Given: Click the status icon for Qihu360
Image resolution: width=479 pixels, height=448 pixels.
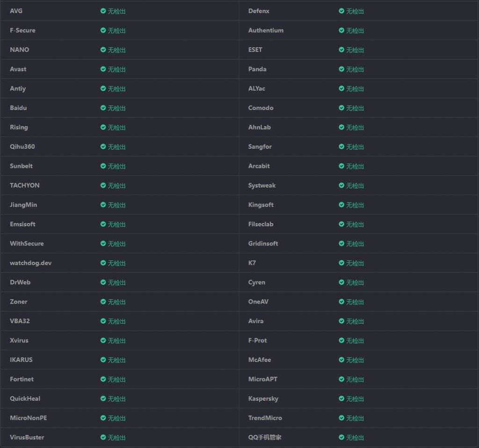Looking at the screenshot, I should coord(103,146).
